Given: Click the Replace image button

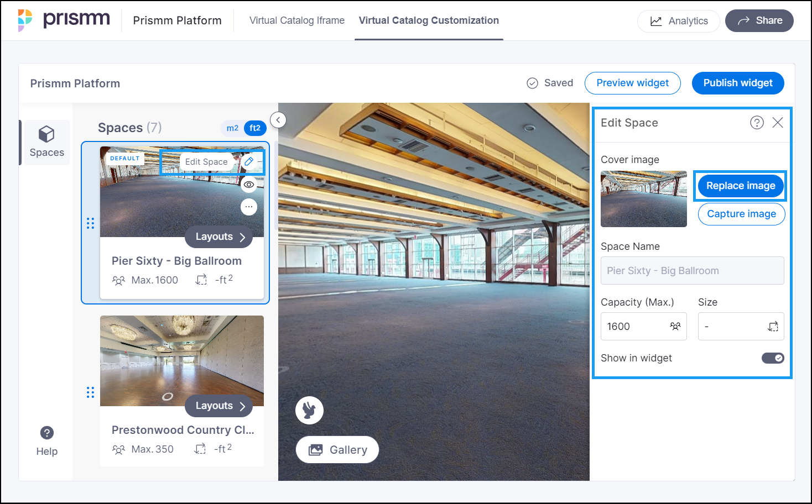Looking at the screenshot, I should pos(740,186).
